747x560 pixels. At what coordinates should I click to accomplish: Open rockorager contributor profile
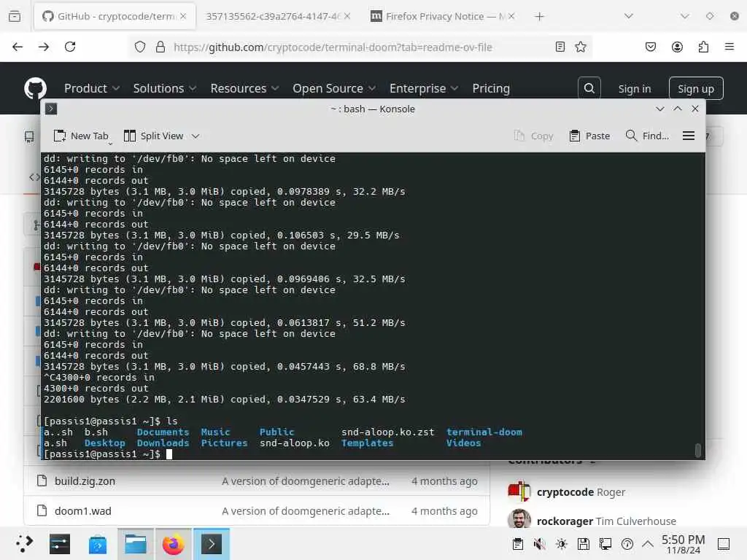(565, 521)
